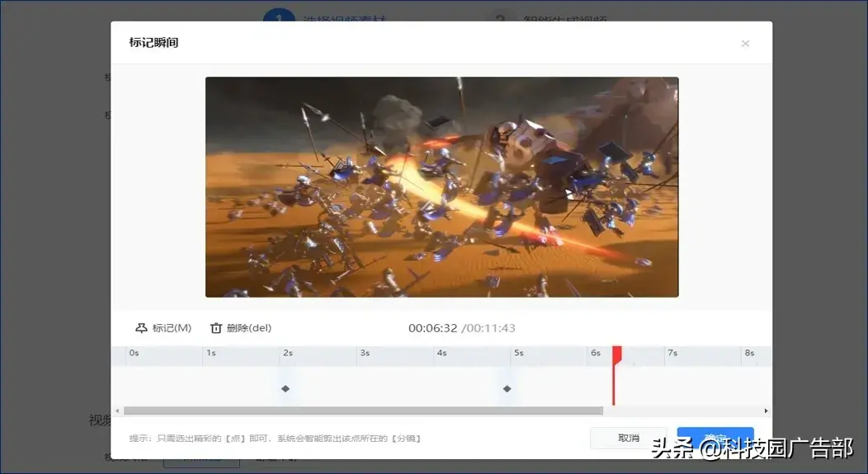
Task: Click the timeline scrollbar's left arrow
Action: [x=117, y=411]
